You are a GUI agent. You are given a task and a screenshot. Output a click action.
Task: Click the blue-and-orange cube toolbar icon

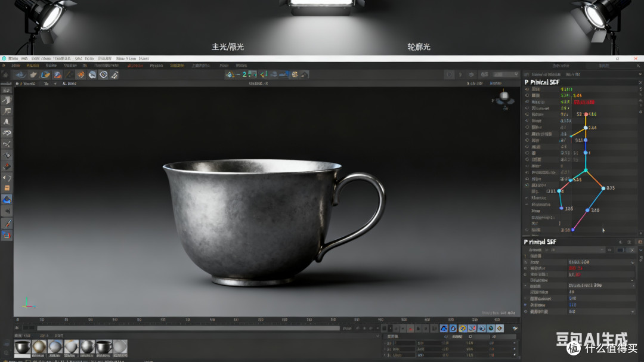tap(45, 75)
